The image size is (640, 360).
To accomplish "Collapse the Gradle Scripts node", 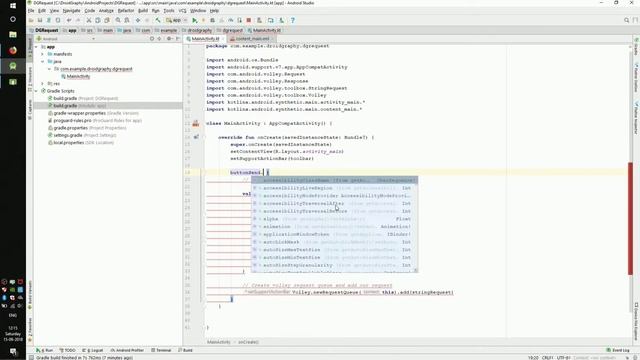I will pos(36,91).
